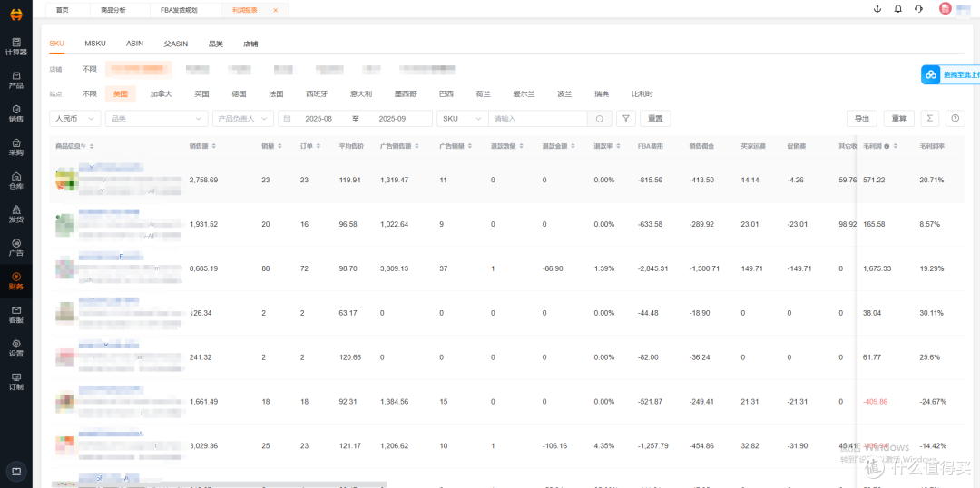Go to 销售 in the sidebar
The height and width of the screenshot is (488, 980).
16,113
